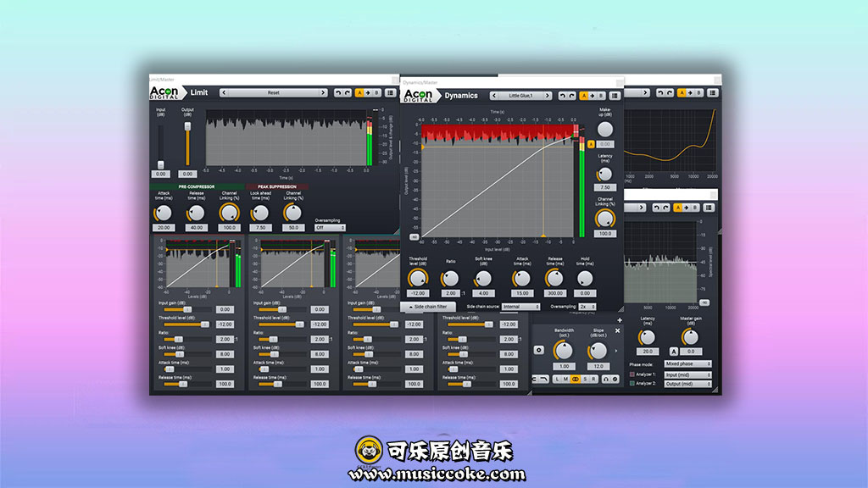
Task: Click Look ahead time value field 7.50
Action: point(260,227)
